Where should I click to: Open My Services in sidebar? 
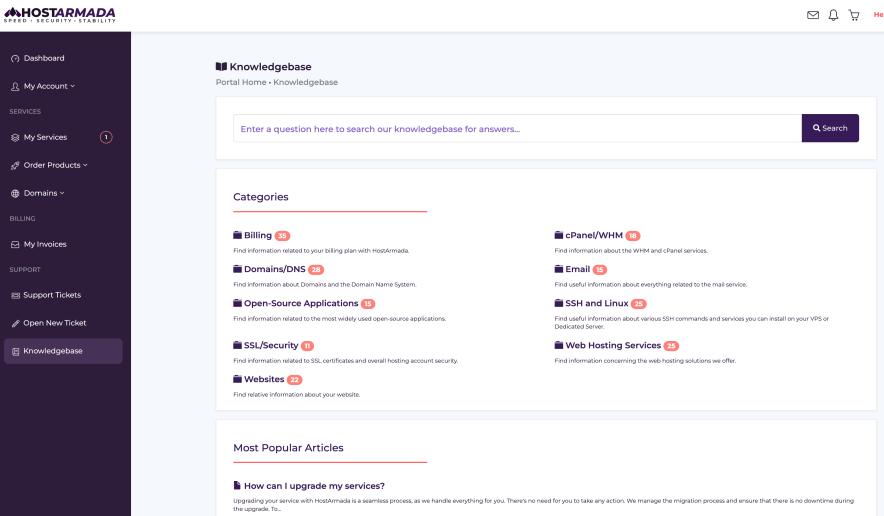pos(45,137)
